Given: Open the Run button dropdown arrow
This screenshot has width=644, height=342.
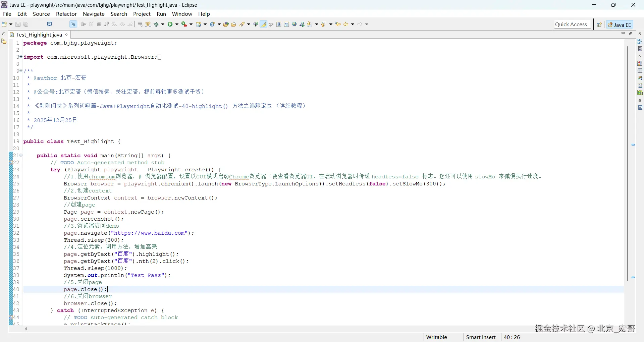Looking at the screenshot, I should [177, 24].
